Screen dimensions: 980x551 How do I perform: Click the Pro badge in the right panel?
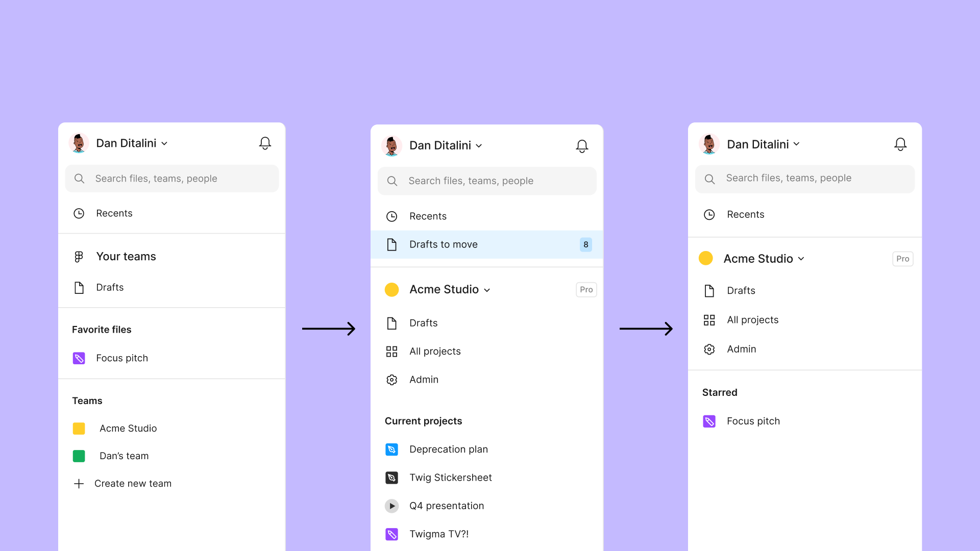pos(902,259)
